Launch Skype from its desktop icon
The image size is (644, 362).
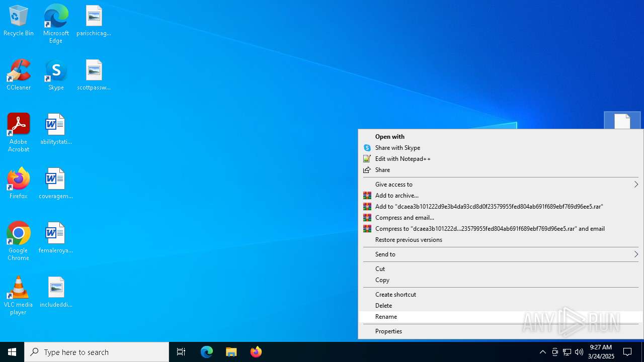tap(56, 75)
